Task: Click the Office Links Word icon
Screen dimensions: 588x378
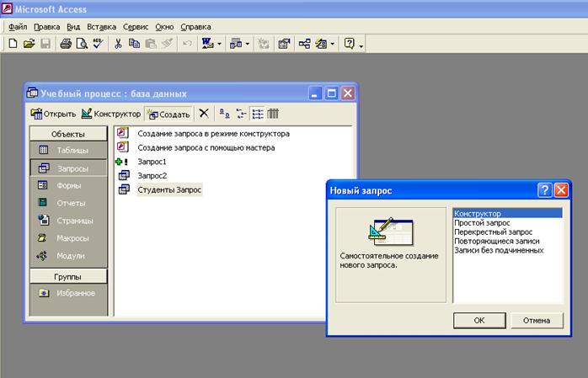Action: coord(207,44)
